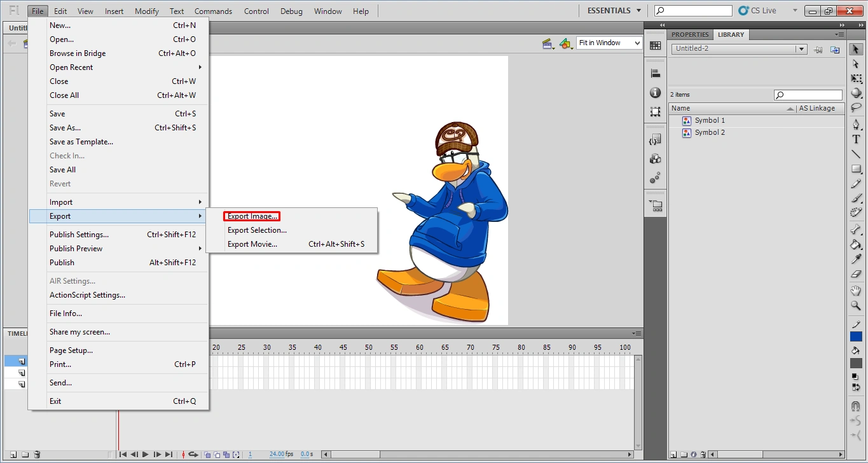
Task: Open the Components panel icon
Action: coord(655,159)
